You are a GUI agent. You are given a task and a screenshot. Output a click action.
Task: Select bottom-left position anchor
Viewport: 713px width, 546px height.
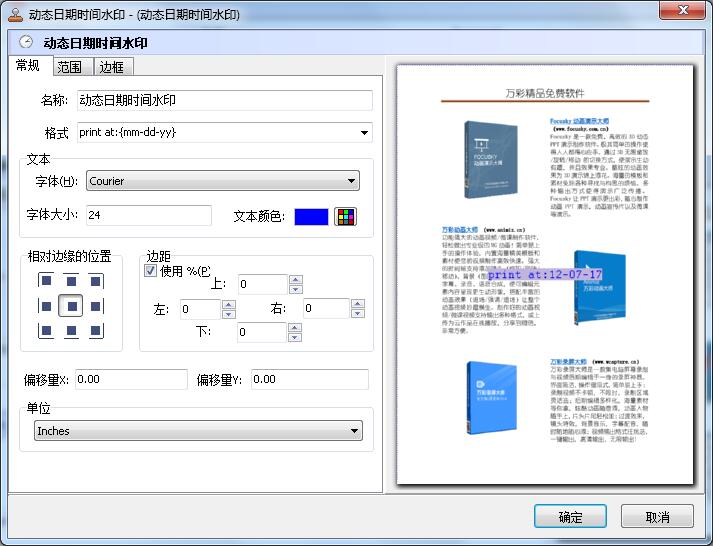point(45,330)
